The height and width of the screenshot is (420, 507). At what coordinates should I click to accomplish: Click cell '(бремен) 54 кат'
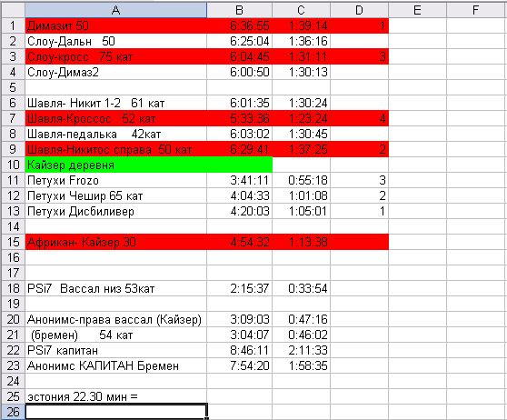pyautogui.click(x=115, y=335)
